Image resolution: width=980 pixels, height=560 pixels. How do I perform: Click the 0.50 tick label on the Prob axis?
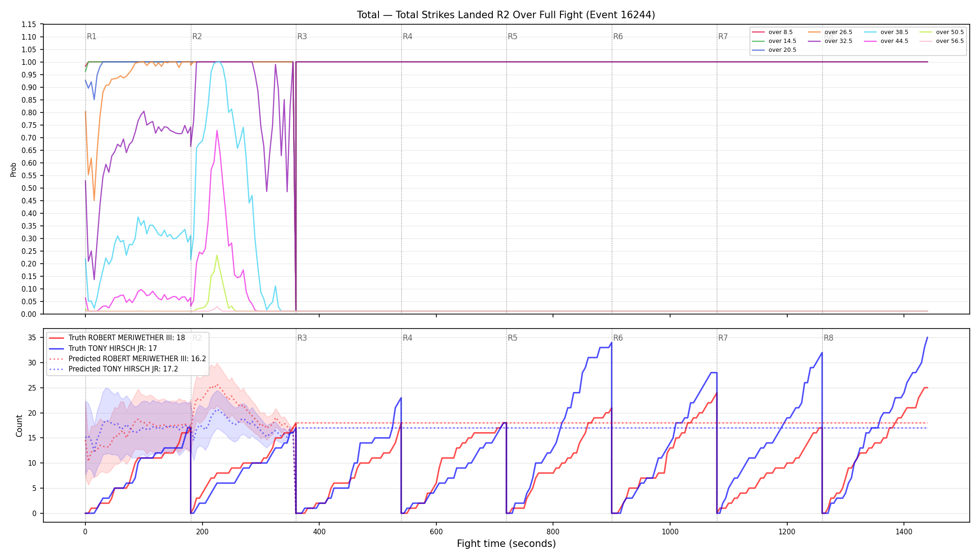click(x=29, y=188)
